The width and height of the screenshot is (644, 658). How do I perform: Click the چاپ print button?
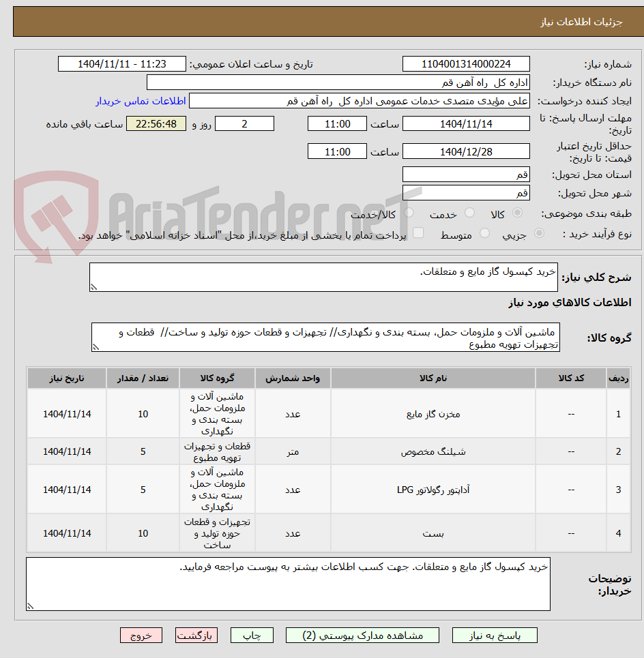coord(252,635)
